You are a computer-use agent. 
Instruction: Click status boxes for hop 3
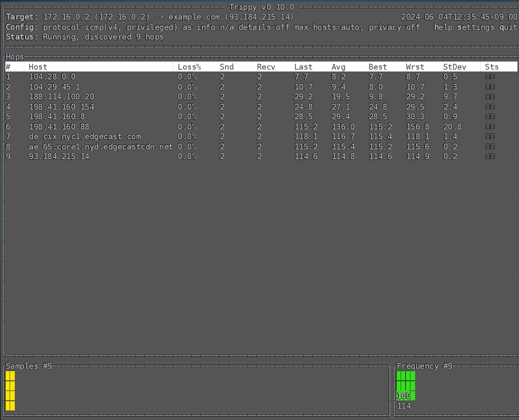click(490, 97)
